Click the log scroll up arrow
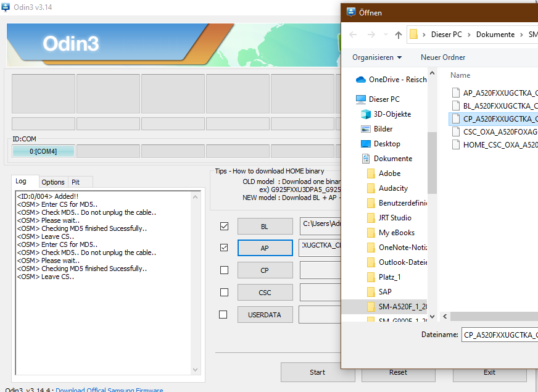 (195, 197)
